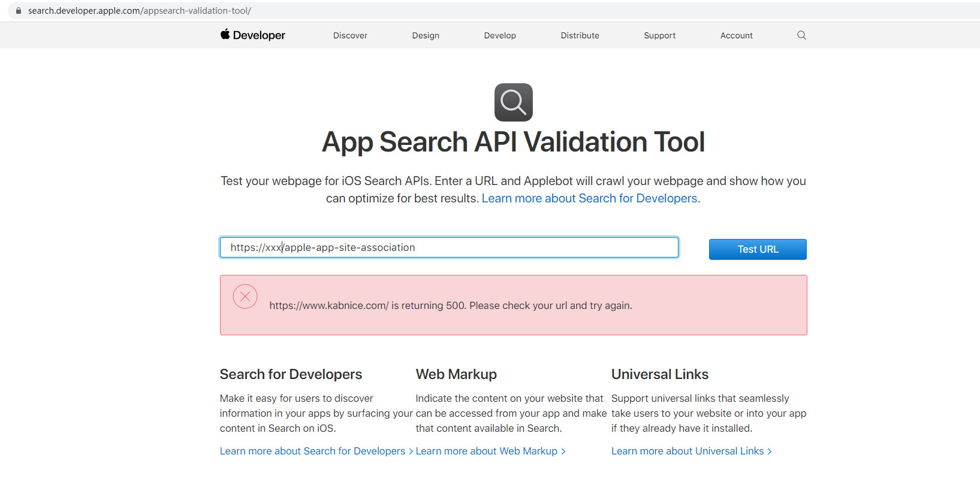Image resolution: width=980 pixels, height=491 pixels.
Task: Click the Universal Links heading
Action: (x=660, y=374)
